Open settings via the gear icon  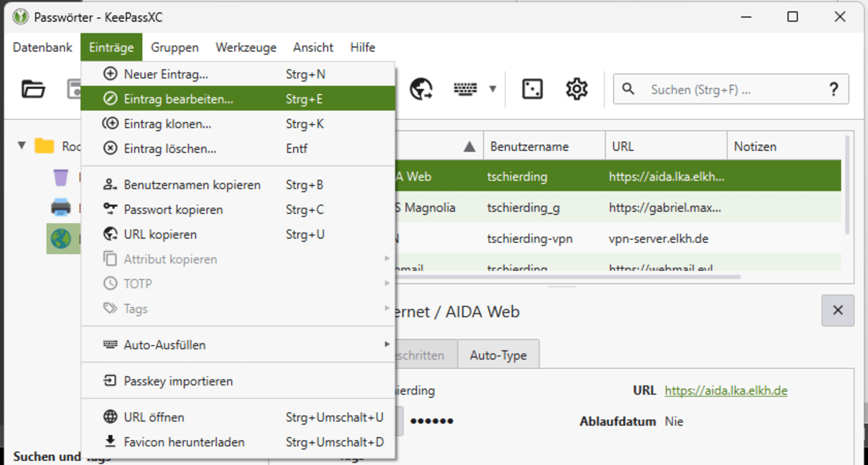576,89
